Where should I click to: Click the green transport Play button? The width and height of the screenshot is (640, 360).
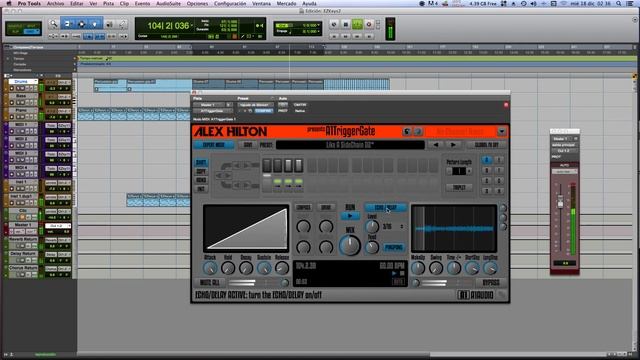357,24
